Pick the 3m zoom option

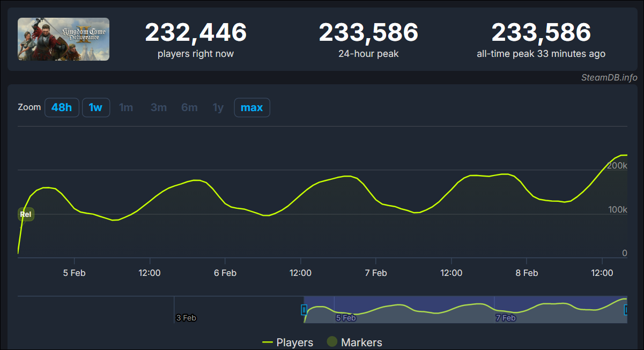pyautogui.click(x=158, y=107)
